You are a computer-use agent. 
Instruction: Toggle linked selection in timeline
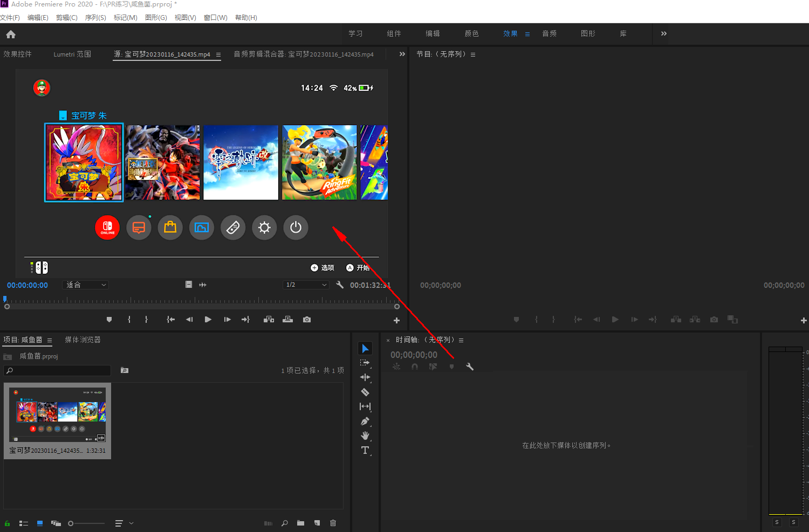tap(433, 367)
